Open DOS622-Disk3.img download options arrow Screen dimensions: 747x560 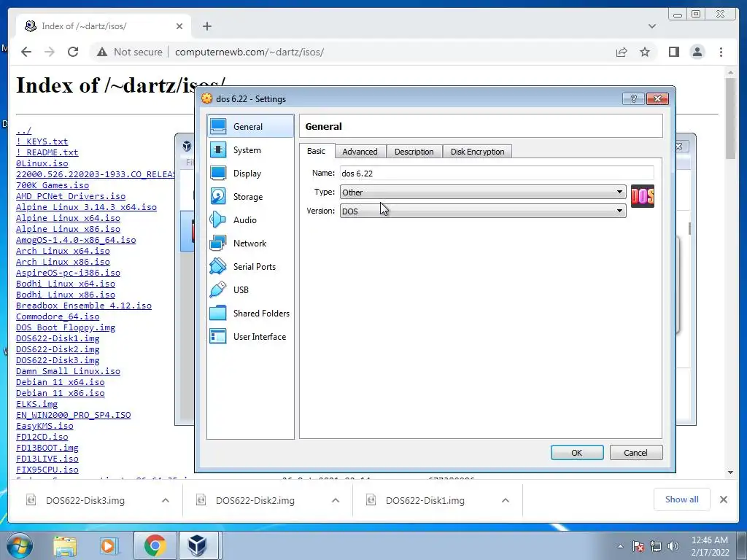tap(166, 500)
